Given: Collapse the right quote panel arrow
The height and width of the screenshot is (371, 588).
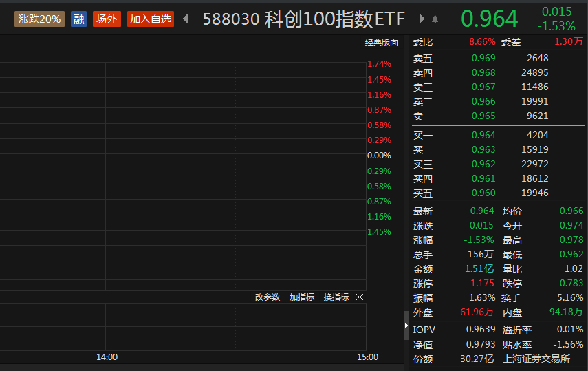Looking at the screenshot, I should click(406, 326).
